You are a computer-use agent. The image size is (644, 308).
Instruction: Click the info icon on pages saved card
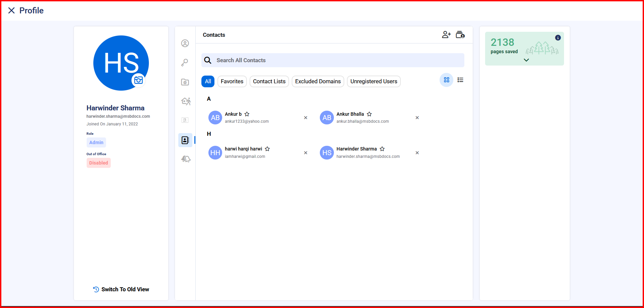tap(558, 38)
